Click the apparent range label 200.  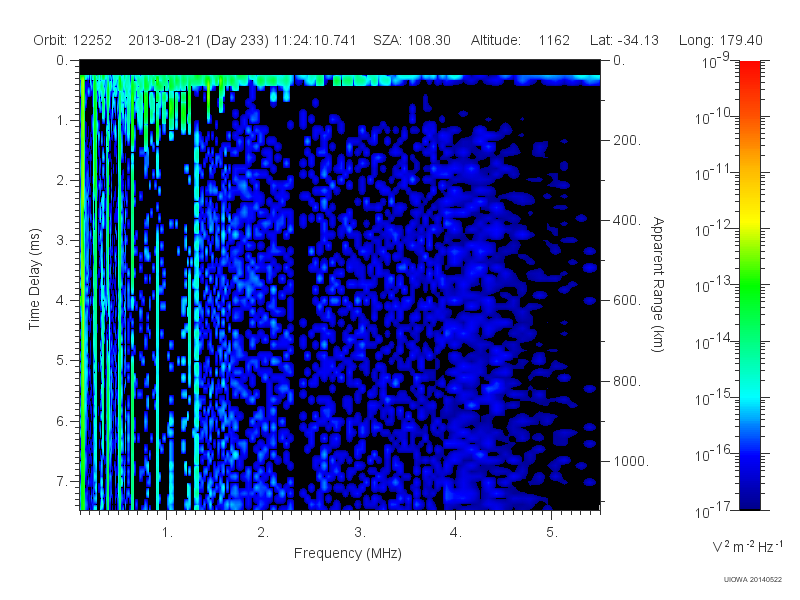click(627, 140)
